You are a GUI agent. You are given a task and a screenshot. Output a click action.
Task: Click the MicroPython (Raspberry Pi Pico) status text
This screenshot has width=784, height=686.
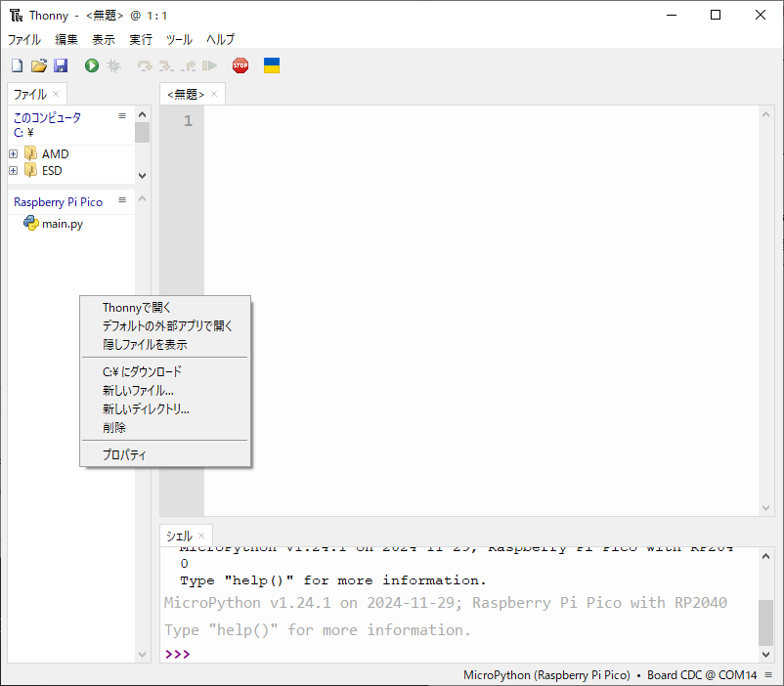[x=546, y=675]
